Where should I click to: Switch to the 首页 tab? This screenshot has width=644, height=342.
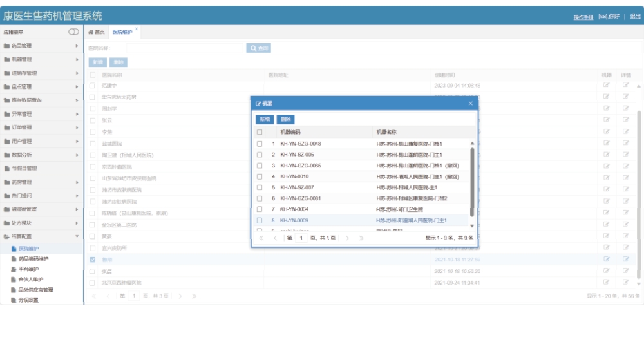pyautogui.click(x=97, y=32)
